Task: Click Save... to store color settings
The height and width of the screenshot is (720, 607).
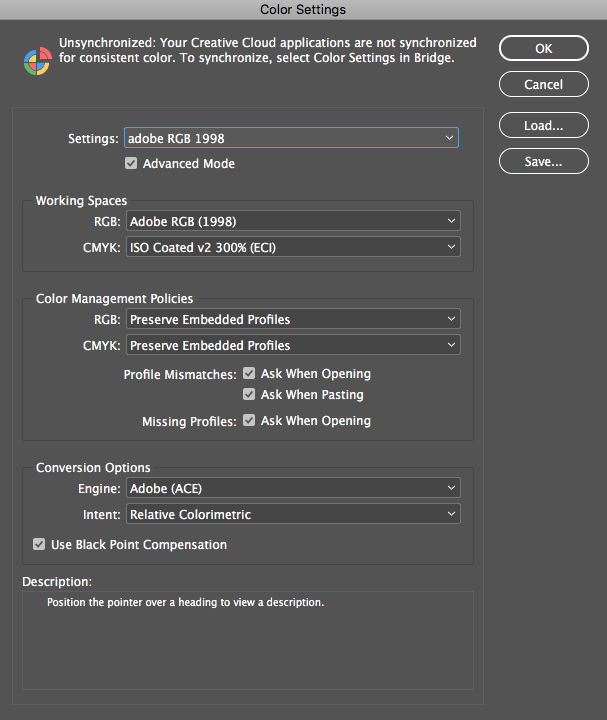Action: click(544, 161)
